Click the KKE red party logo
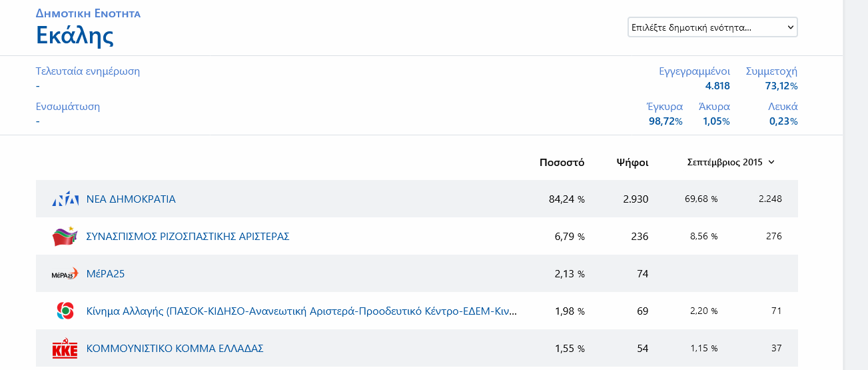 65,349
